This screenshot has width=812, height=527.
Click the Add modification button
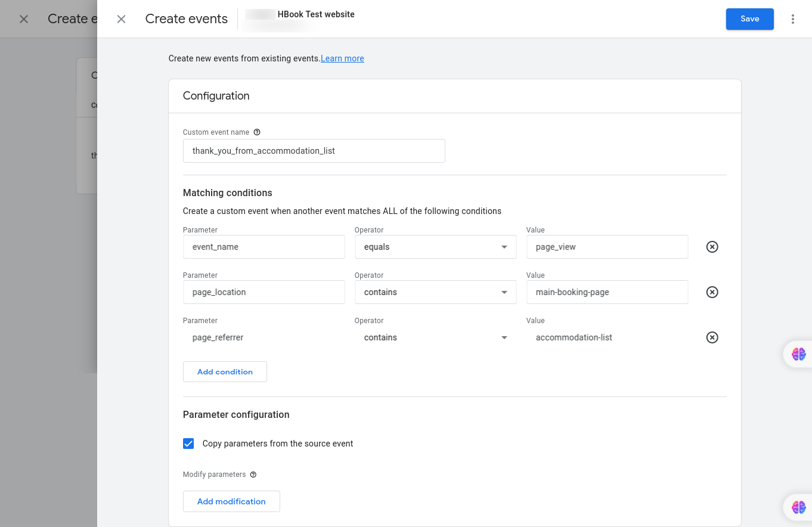(231, 501)
